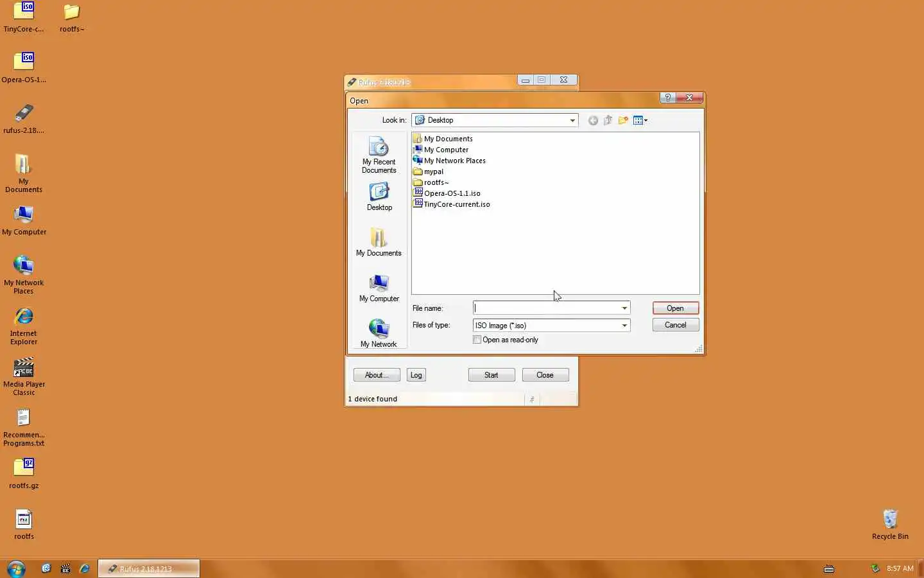Select My Documents desktop icon

point(24,173)
